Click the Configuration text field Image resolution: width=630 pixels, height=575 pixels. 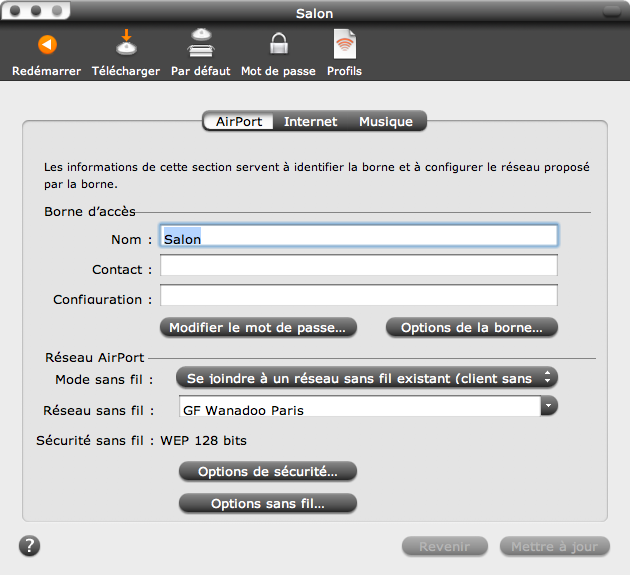(358, 295)
